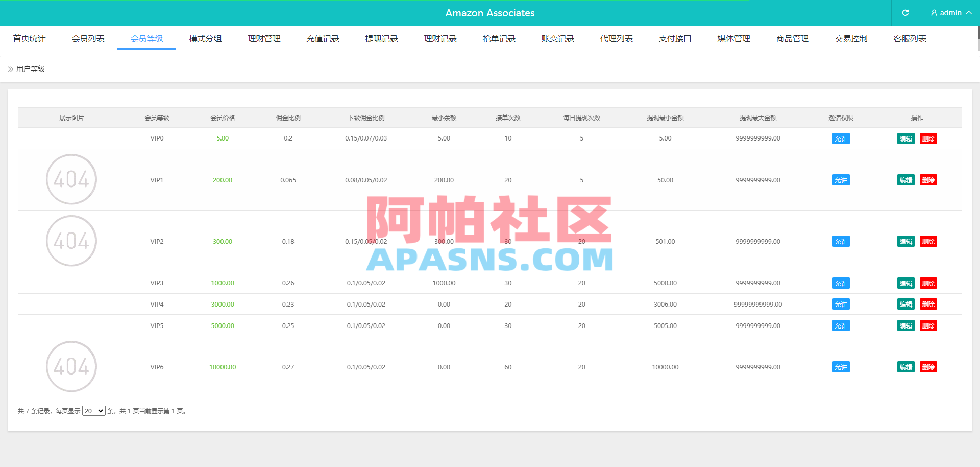This screenshot has height=467, width=980.
Task: Switch to the 首页统计 tab
Action: click(x=29, y=38)
